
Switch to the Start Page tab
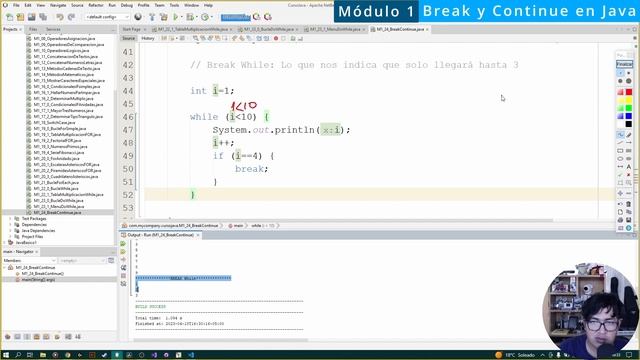pyautogui.click(x=132, y=29)
